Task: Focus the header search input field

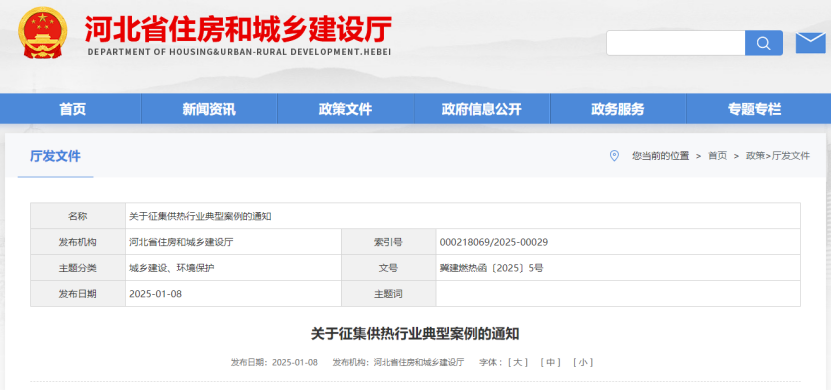Action: [x=676, y=43]
